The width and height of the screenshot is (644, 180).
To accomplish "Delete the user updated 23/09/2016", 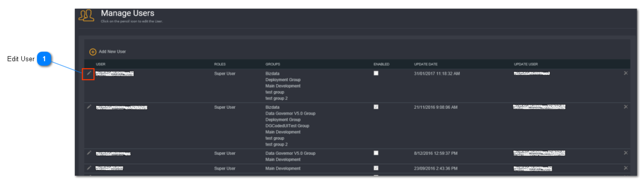I will click(625, 168).
